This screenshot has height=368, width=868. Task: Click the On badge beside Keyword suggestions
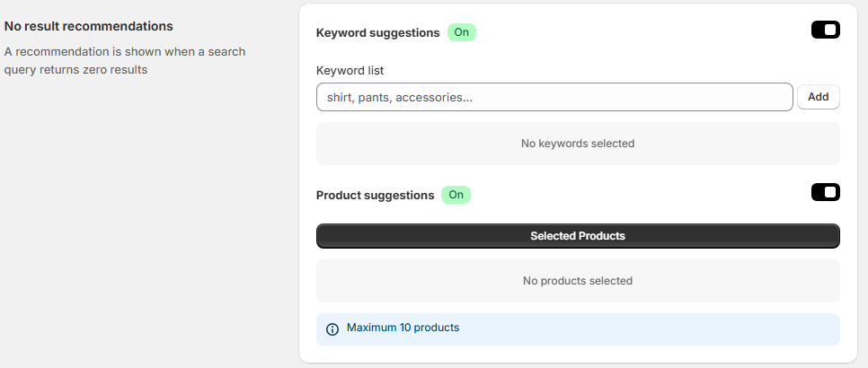click(462, 32)
